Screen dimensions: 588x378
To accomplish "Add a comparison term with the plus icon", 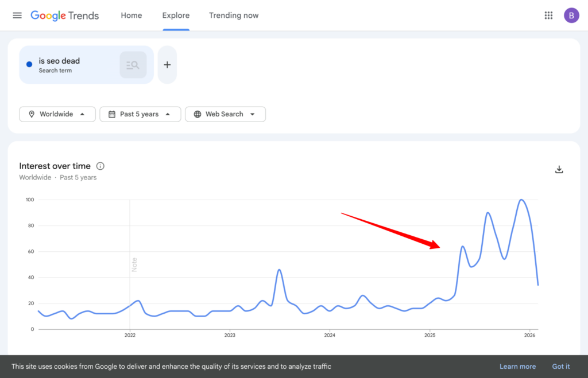I will pos(167,64).
